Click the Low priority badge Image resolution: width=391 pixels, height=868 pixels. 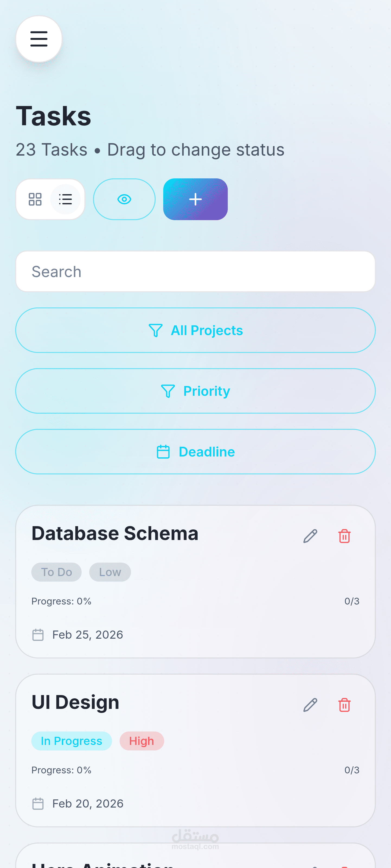click(x=110, y=572)
